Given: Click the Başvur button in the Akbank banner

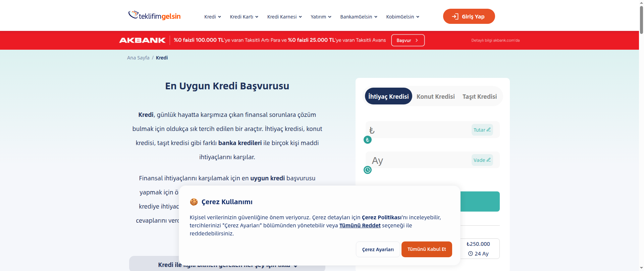Looking at the screenshot, I should [408, 40].
